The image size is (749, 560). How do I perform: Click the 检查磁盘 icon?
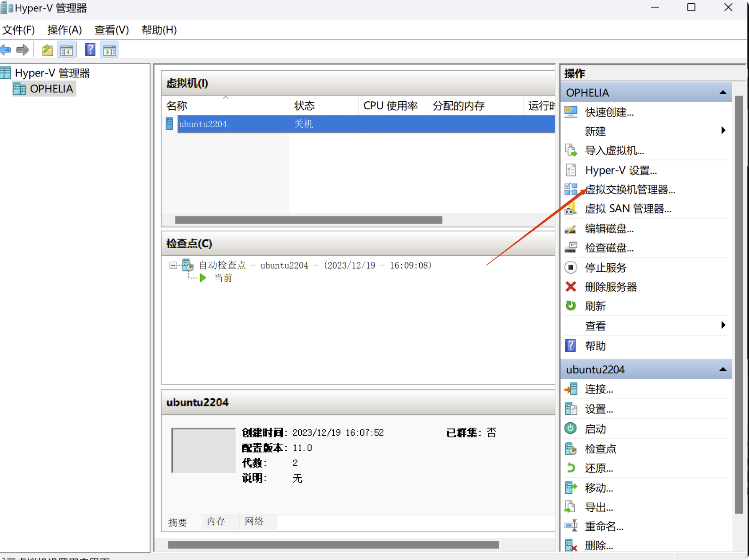[x=571, y=248]
